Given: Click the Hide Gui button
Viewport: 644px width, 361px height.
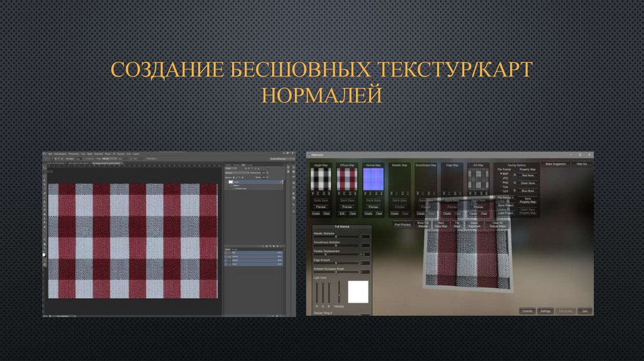Looking at the screenshot, I should click(x=582, y=164).
